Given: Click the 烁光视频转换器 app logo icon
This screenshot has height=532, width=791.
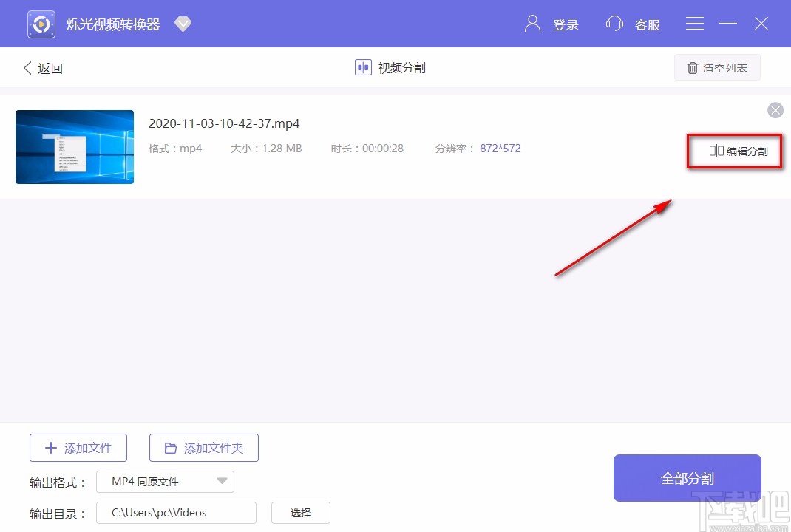Looking at the screenshot, I should click(41, 23).
